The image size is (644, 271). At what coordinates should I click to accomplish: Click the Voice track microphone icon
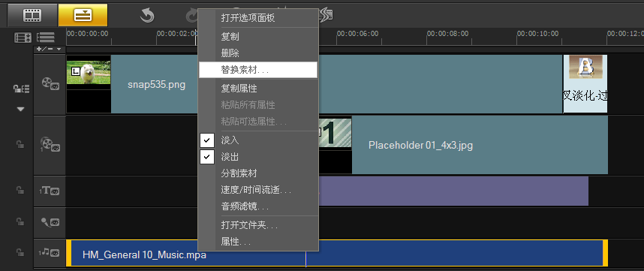(50, 222)
